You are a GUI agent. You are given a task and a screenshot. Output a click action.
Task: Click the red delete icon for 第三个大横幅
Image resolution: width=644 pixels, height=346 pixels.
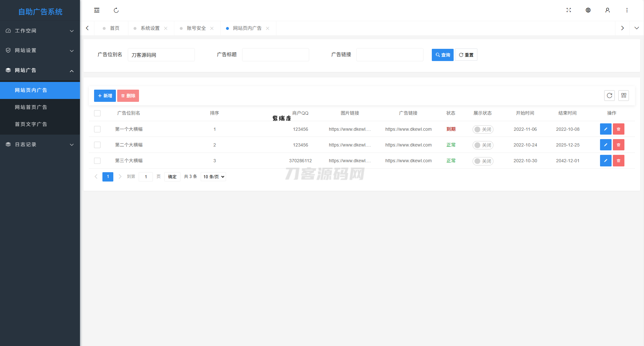[x=618, y=161]
